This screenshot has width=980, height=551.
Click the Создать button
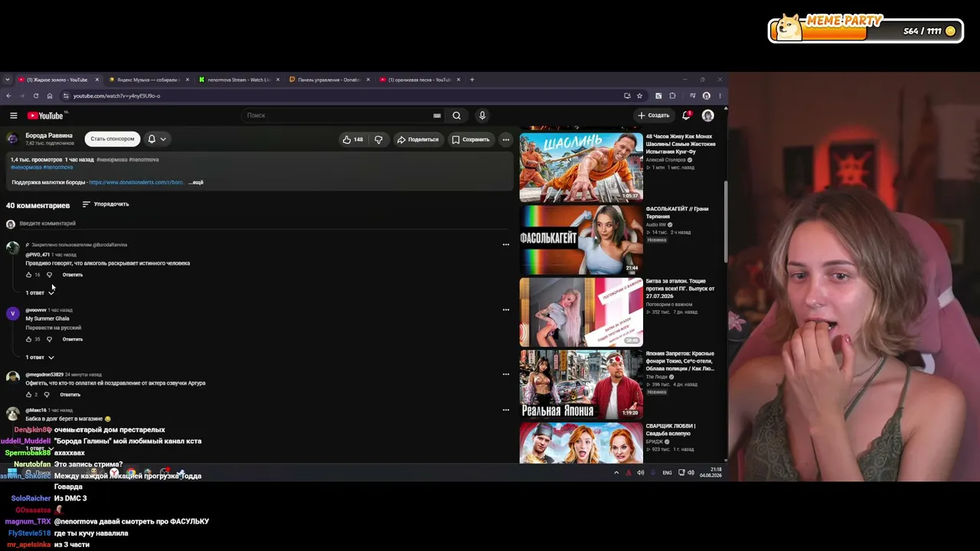pyautogui.click(x=653, y=116)
